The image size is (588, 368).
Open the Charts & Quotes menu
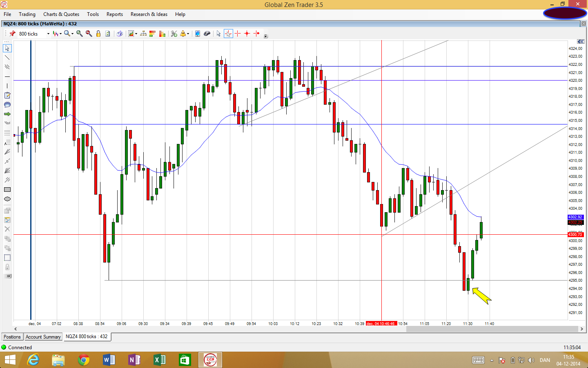click(61, 14)
